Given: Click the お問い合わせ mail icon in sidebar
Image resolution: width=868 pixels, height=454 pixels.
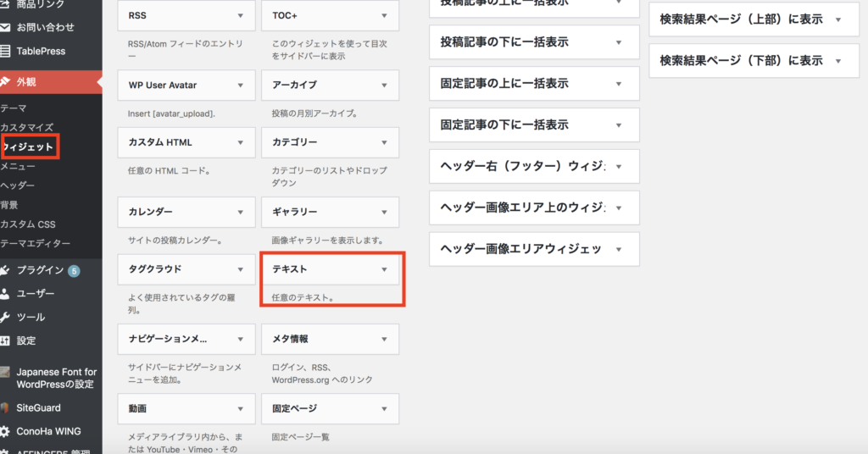Looking at the screenshot, I should pyautogui.click(x=5, y=27).
